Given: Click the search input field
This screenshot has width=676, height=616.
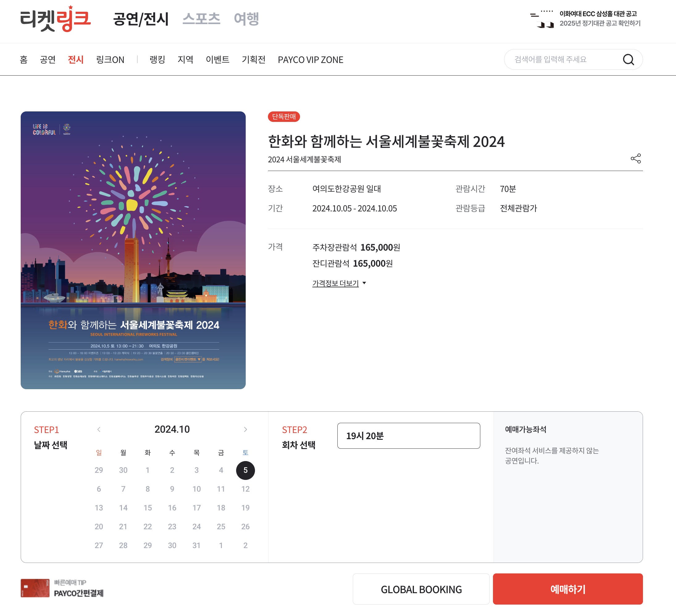Looking at the screenshot, I should click(x=563, y=59).
